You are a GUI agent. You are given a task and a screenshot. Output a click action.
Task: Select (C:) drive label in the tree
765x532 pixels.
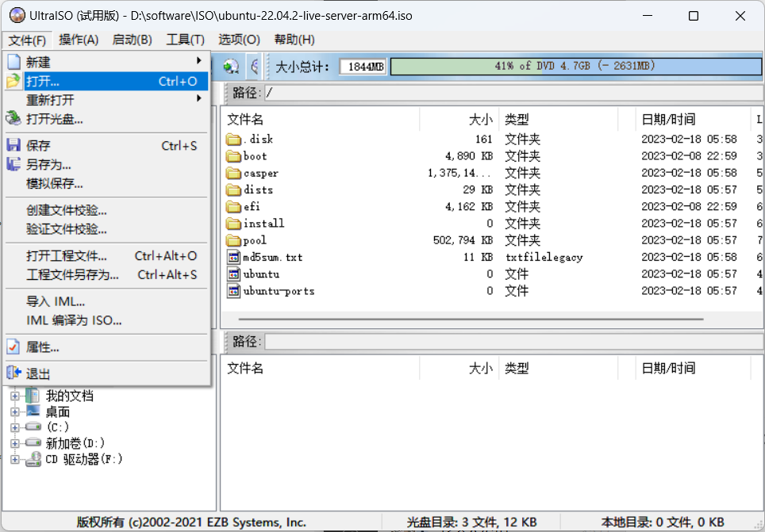(x=58, y=427)
